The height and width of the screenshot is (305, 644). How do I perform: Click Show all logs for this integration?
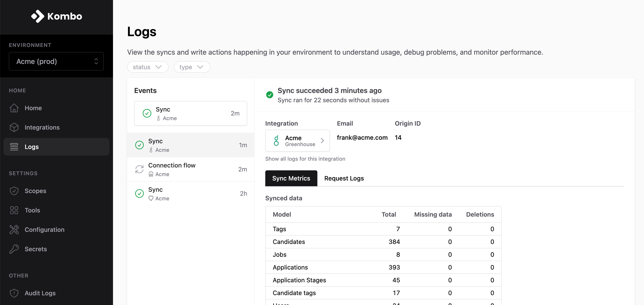pos(305,159)
